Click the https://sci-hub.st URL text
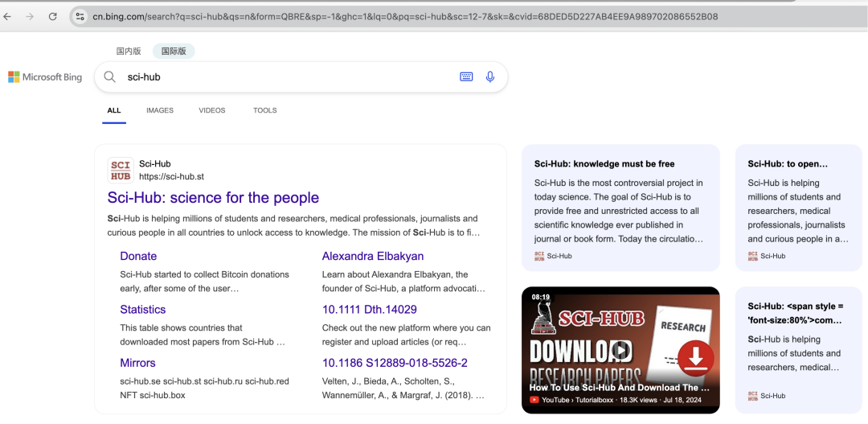The height and width of the screenshot is (424, 868). tap(172, 177)
